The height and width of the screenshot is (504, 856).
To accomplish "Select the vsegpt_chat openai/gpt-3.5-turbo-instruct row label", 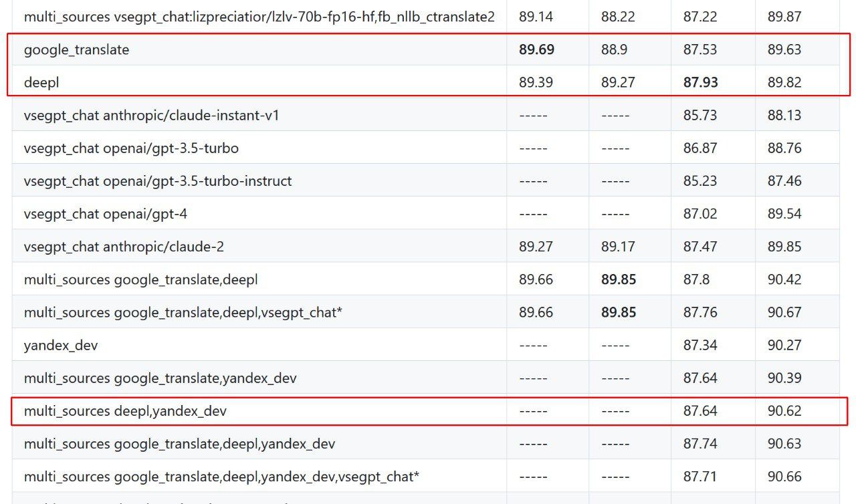I will pos(158,181).
